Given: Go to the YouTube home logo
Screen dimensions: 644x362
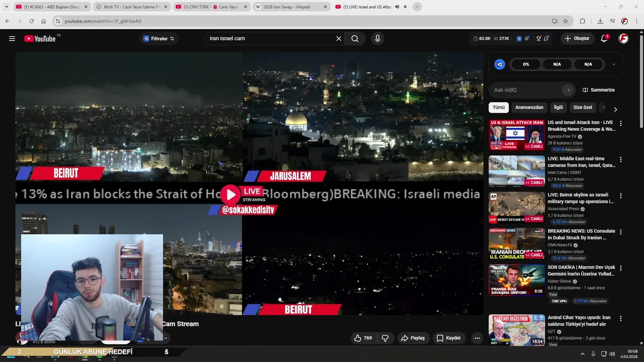Looking at the screenshot, I should [x=40, y=39].
